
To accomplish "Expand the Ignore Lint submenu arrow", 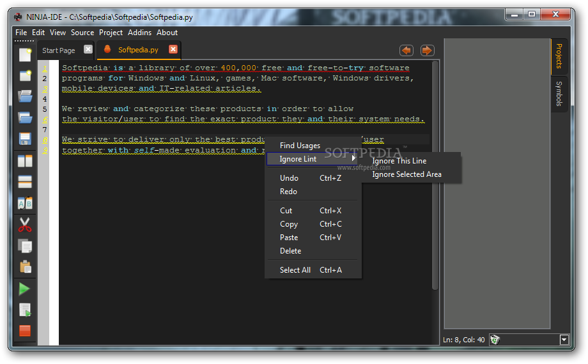I will [x=353, y=158].
